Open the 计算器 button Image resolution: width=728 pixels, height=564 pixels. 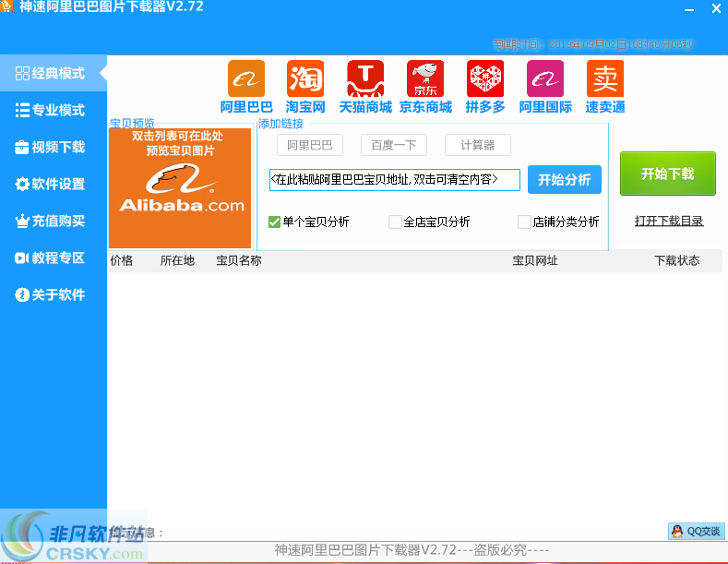478,146
